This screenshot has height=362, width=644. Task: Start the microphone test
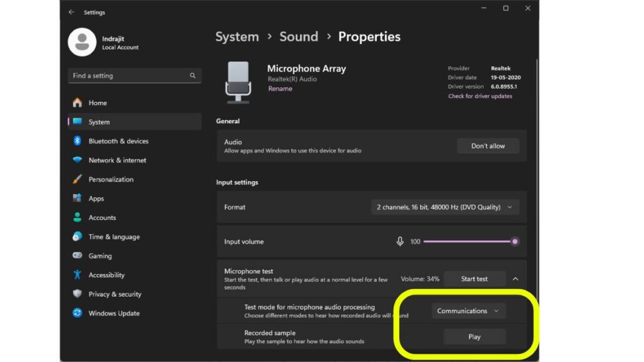[475, 278]
